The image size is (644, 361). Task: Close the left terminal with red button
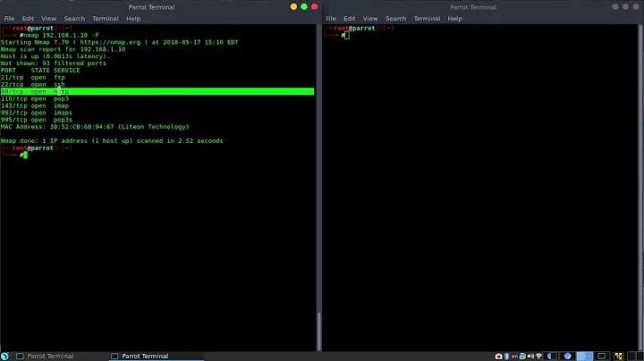click(x=315, y=6)
